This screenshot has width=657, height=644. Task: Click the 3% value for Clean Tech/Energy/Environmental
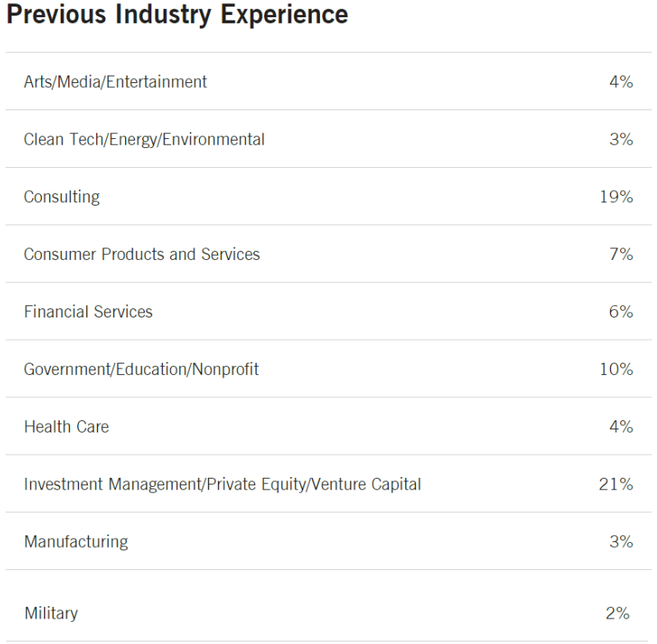[x=621, y=140]
